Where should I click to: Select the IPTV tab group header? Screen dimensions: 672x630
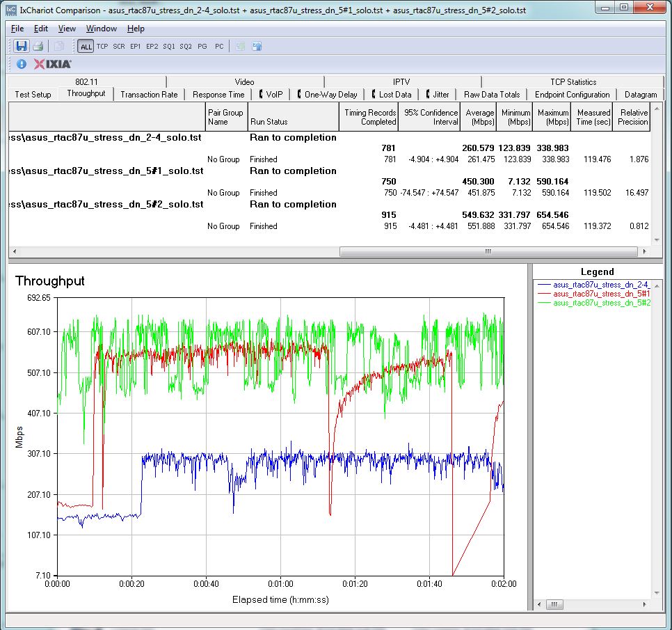click(x=401, y=81)
